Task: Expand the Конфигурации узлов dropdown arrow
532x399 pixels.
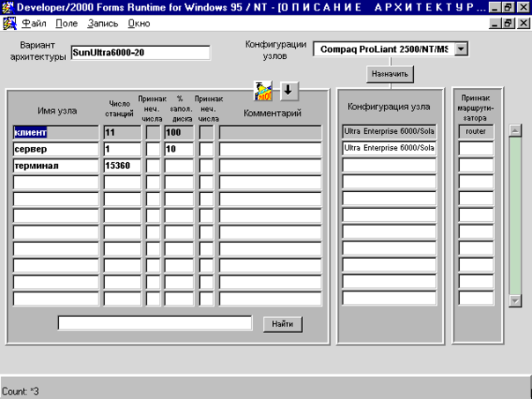Action: pyautogui.click(x=461, y=49)
